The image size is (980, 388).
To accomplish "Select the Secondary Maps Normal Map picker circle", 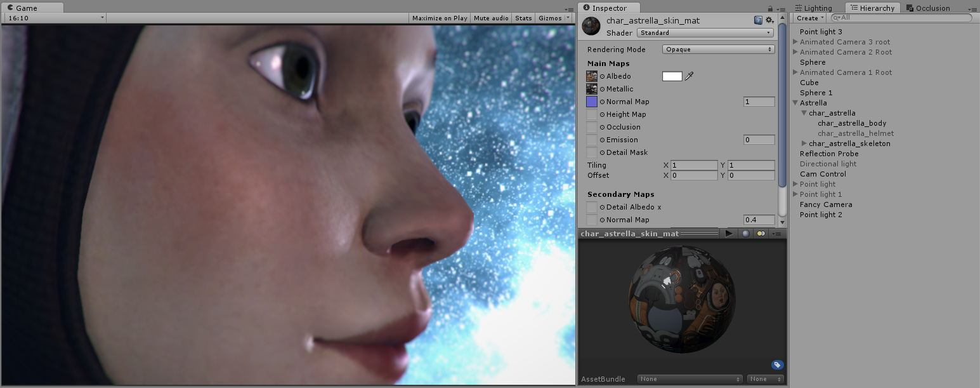I will [x=603, y=220].
